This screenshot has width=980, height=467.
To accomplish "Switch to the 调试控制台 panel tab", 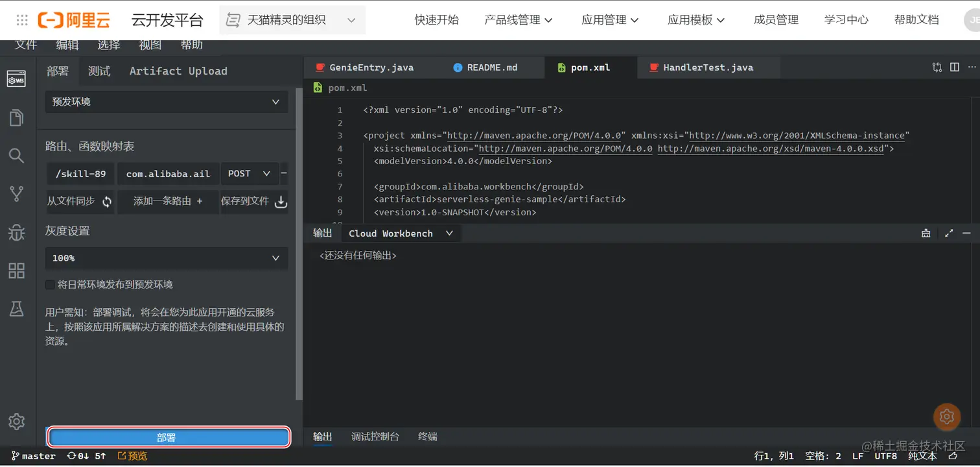I will pos(375,437).
